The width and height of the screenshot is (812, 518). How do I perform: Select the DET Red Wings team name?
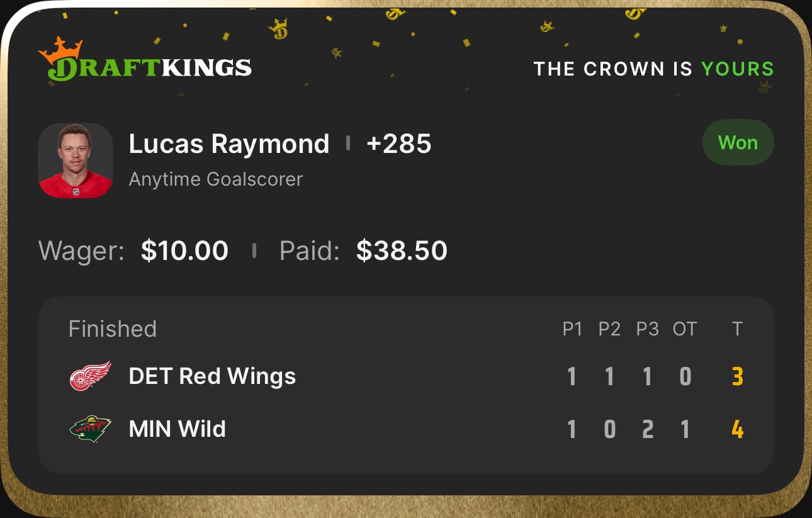tap(212, 376)
